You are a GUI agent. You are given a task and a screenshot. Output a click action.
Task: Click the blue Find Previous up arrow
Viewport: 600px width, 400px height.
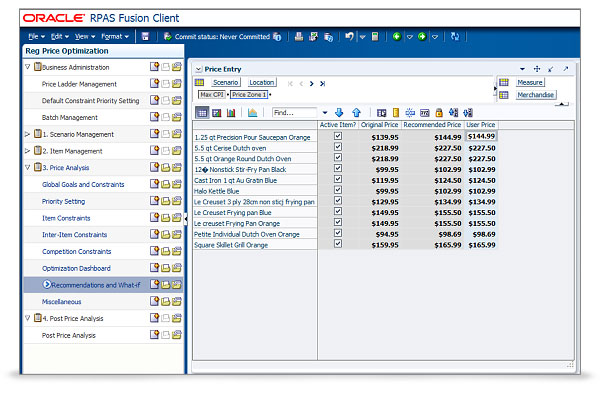click(x=356, y=112)
